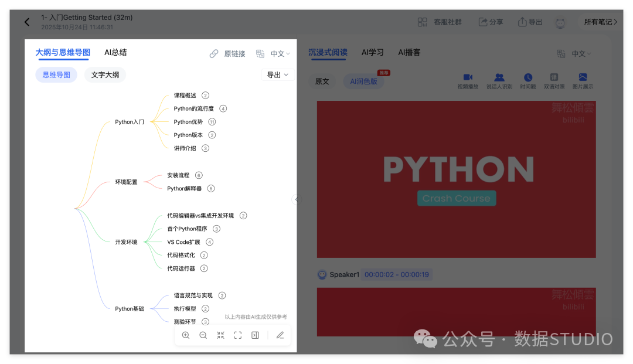The width and height of the screenshot is (633, 364).
Task: Open right panel 中文 language dropdown
Action: pyautogui.click(x=581, y=54)
